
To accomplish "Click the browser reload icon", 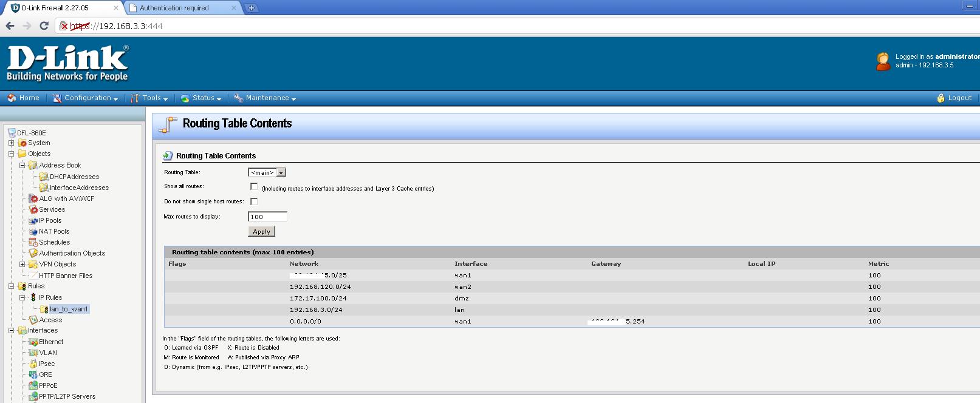I will tap(44, 25).
